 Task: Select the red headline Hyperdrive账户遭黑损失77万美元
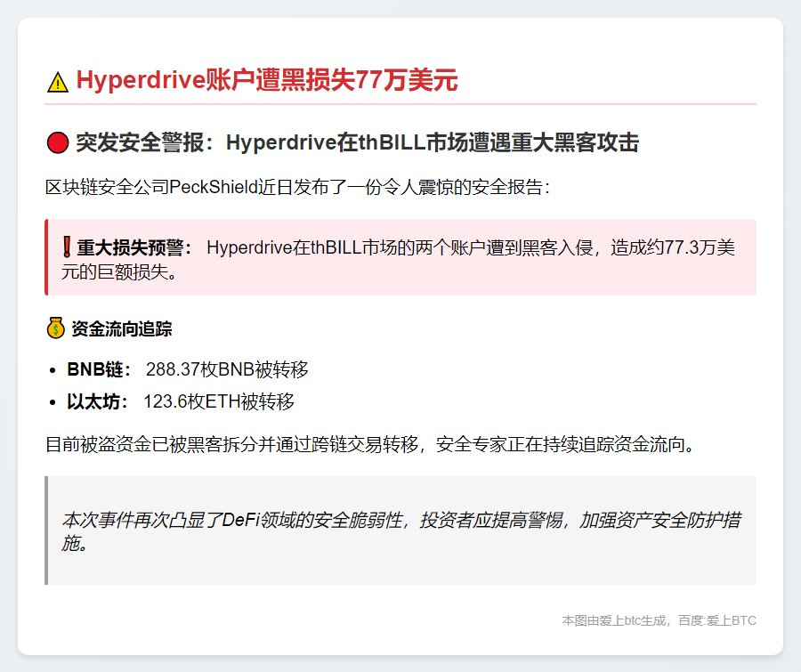[266, 81]
